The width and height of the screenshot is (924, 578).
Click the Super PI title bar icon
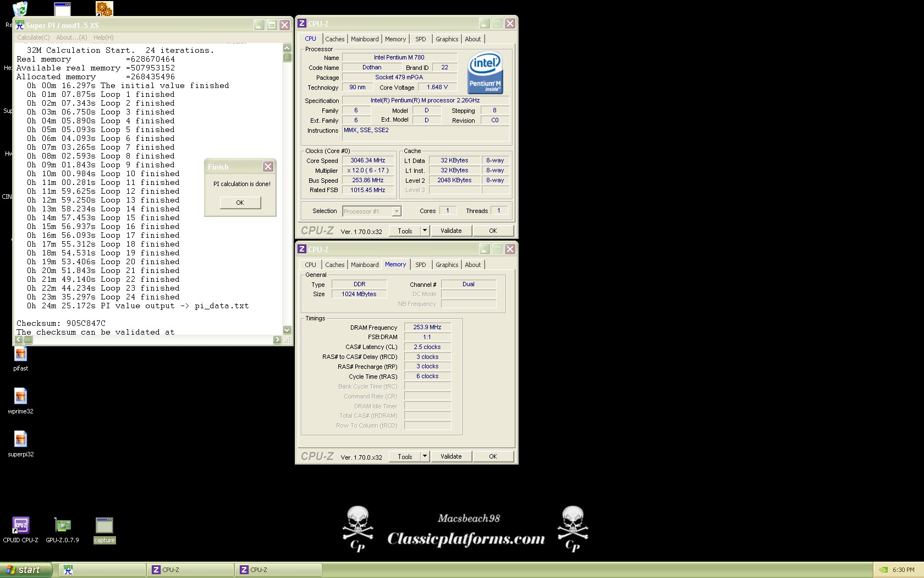click(x=20, y=25)
